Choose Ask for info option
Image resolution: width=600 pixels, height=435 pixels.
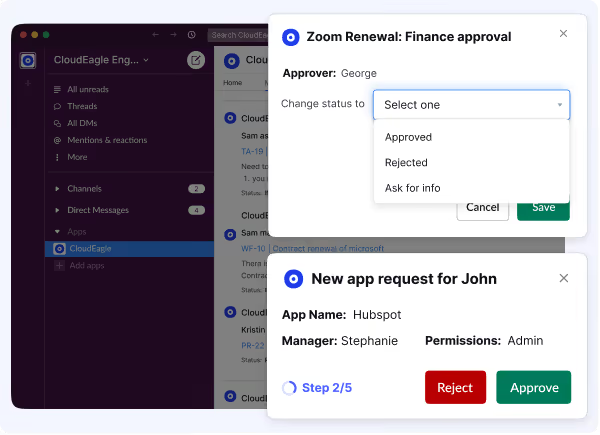(x=412, y=188)
